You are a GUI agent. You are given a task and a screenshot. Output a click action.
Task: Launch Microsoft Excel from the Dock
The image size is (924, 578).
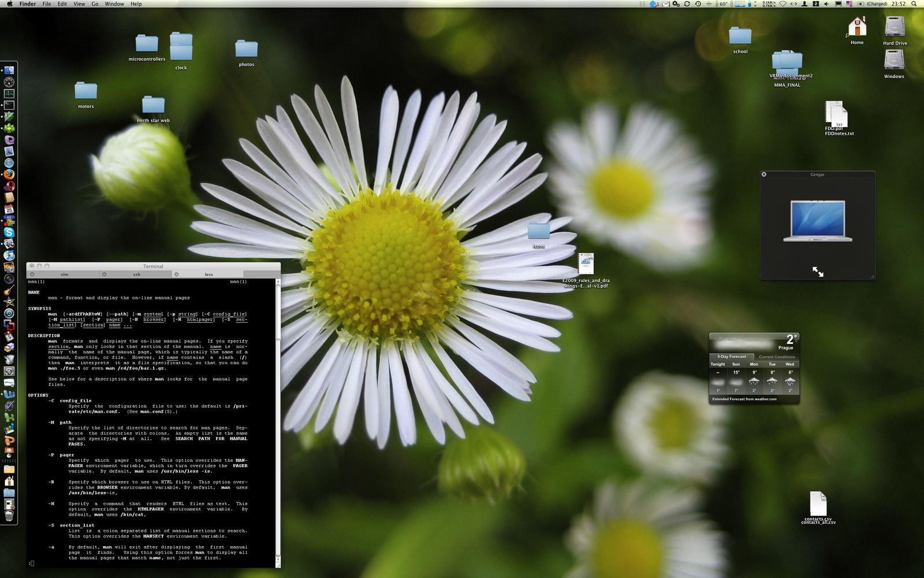9,418
